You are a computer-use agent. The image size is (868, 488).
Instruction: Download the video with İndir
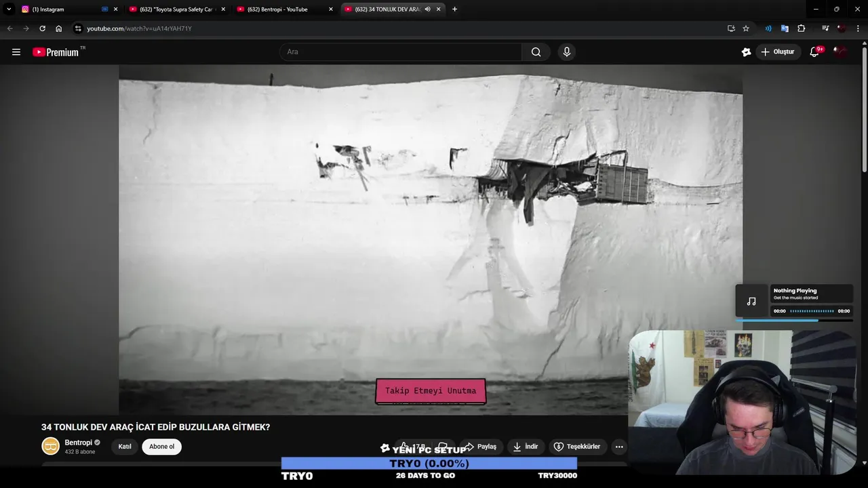[x=526, y=447]
